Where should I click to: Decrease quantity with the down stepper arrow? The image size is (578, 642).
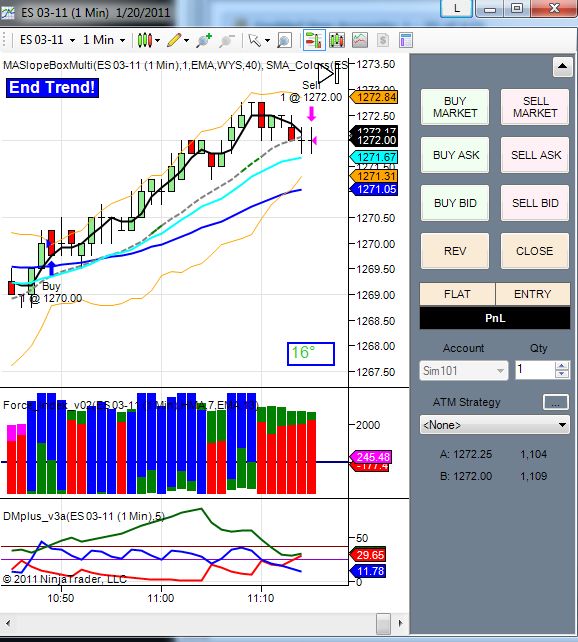[562, 374]
